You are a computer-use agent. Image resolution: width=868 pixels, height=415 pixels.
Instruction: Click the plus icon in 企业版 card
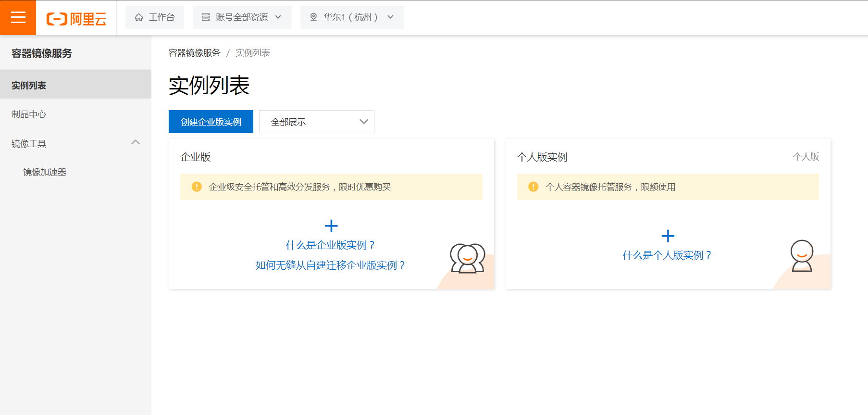click(331, 226)
